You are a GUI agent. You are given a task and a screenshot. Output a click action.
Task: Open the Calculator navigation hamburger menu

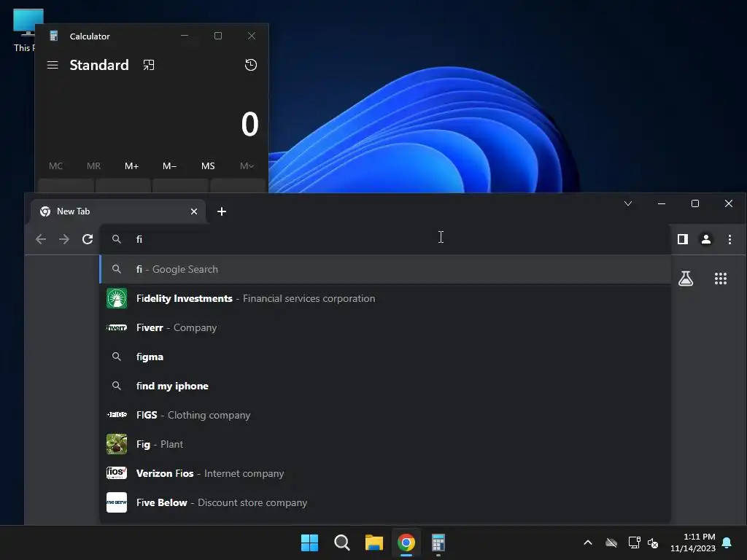click(x=53, y=65)
